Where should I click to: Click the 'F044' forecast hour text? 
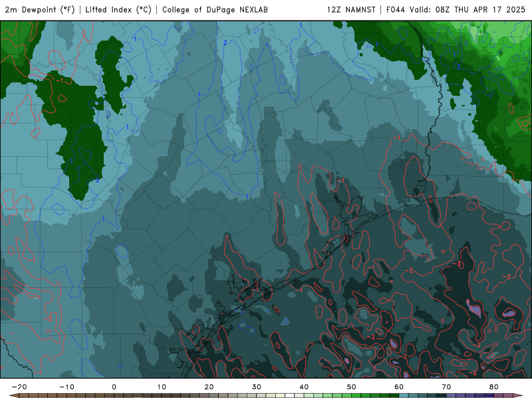pos(396,10)
